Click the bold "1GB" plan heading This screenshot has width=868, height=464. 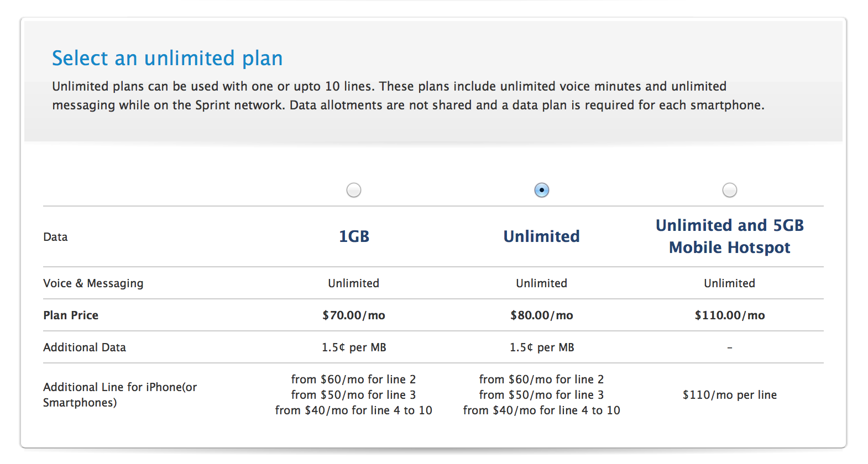click(x=354, y=236)
